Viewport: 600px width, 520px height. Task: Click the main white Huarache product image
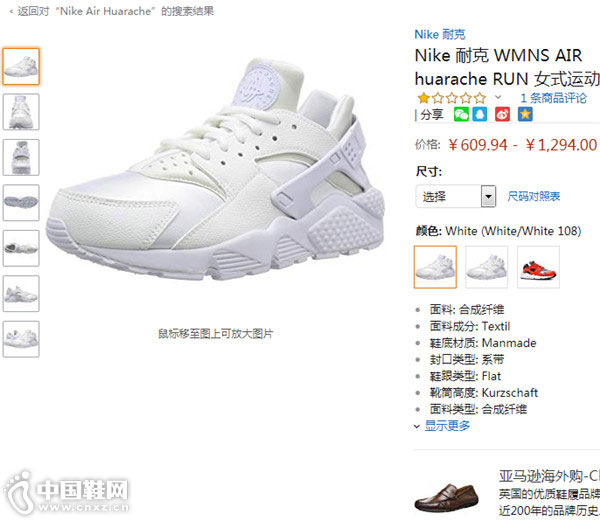215,170
